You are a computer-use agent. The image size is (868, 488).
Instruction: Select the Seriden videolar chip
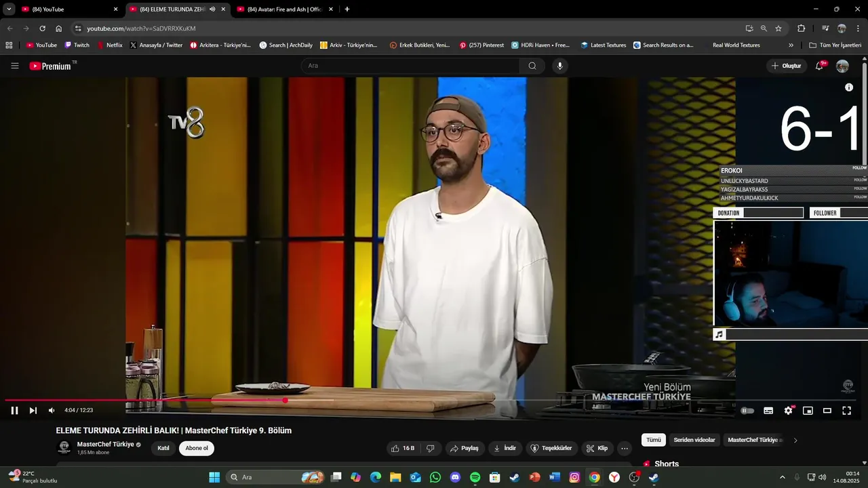pyautogui.click(x=694, y=440)
